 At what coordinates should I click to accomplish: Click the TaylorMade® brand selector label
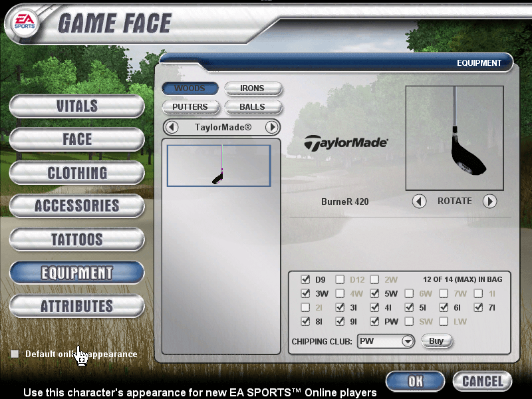[223, 127]
